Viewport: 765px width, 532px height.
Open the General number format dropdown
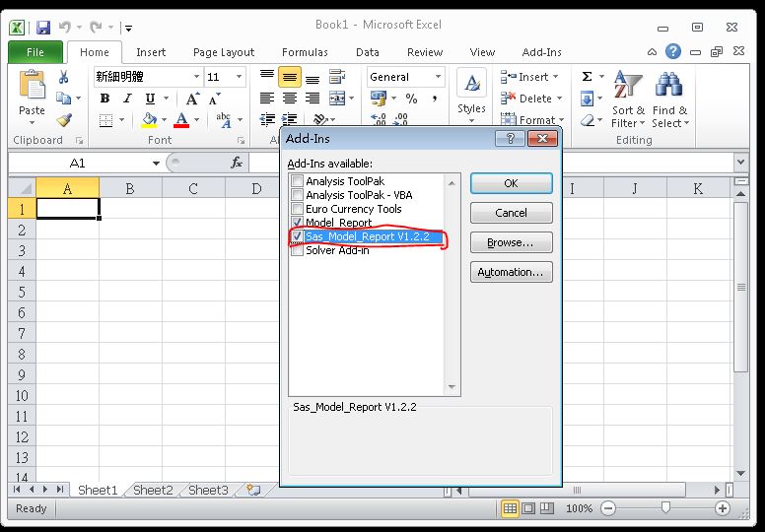point(438,77)
